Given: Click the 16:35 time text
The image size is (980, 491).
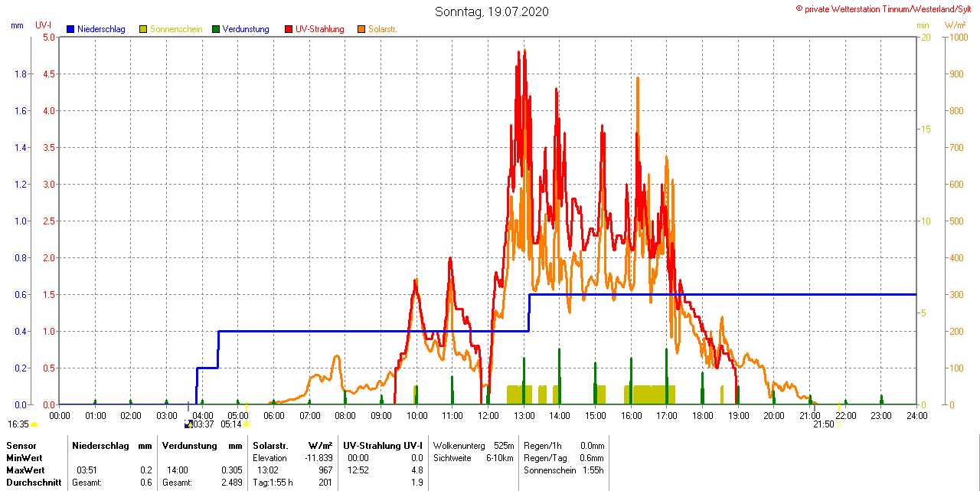Looking at the screenshot, I should [x=18, y=424].
